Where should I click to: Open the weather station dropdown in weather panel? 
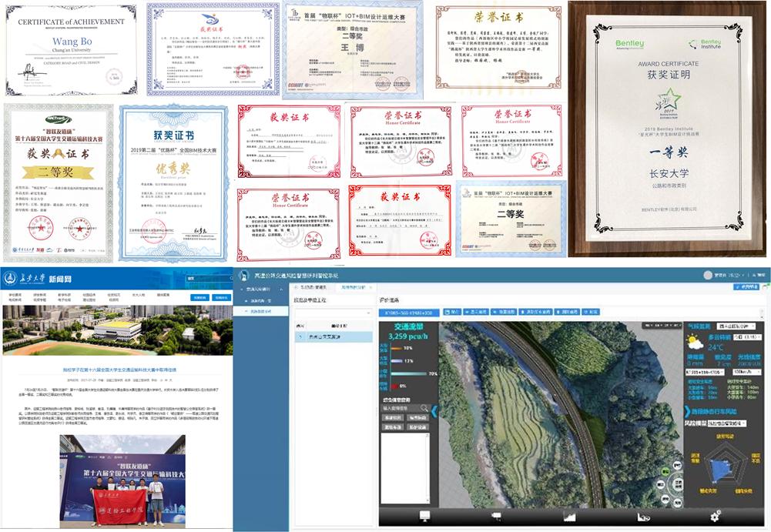pyautogui.click(x=736, y=326)
